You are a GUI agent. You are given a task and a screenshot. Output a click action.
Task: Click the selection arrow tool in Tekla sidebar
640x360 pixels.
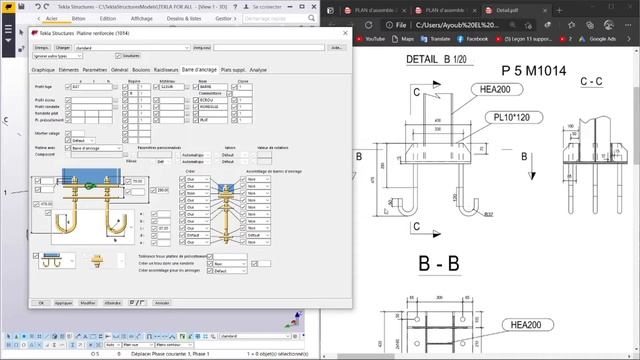[21, 32]
